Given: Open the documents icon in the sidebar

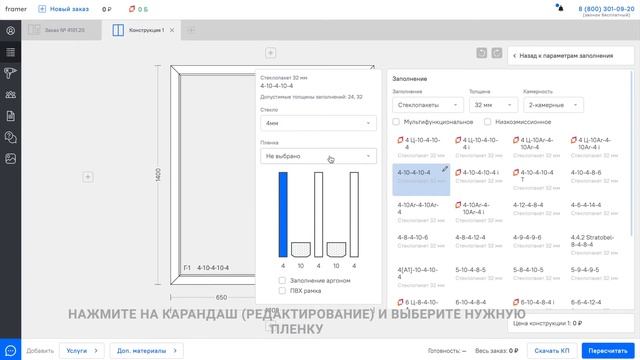Looking at the screenshot, I should coord(11,116).
